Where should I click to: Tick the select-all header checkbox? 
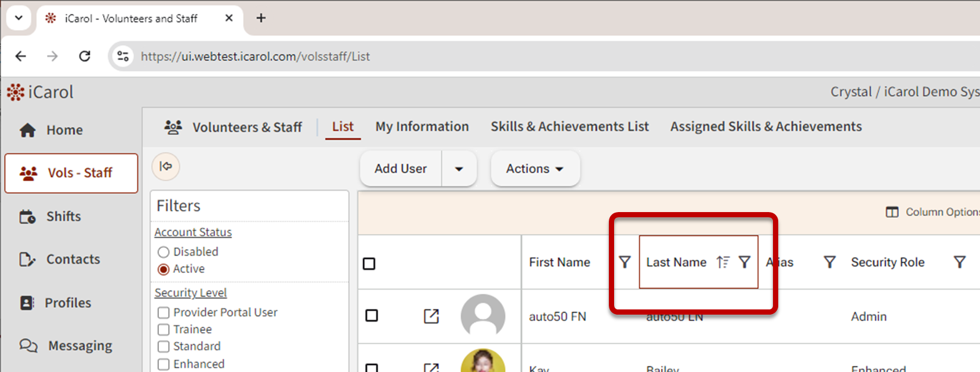369,264
